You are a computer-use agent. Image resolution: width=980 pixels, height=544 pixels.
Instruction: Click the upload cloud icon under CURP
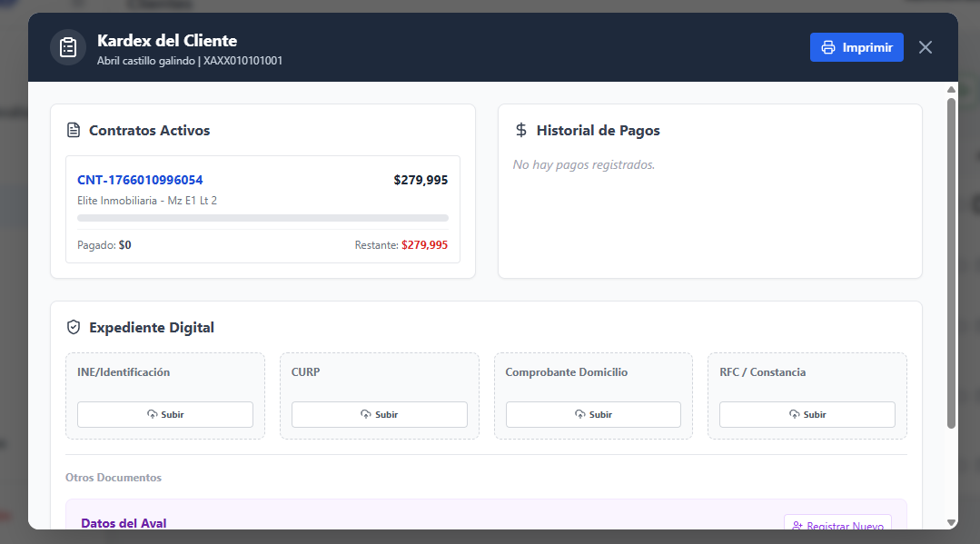[x=366, y=414]
